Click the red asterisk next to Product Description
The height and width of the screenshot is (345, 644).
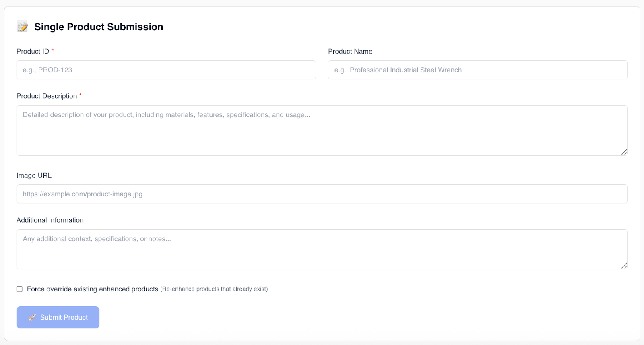[80, 95]
